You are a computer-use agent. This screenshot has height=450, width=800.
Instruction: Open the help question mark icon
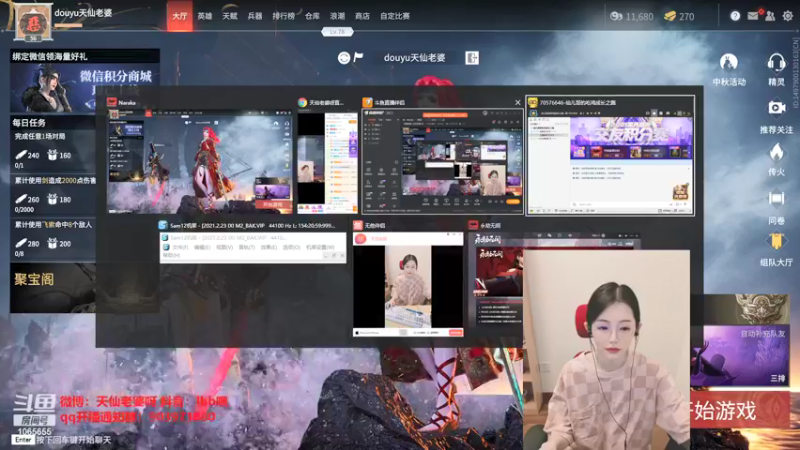tap(735, 16)
